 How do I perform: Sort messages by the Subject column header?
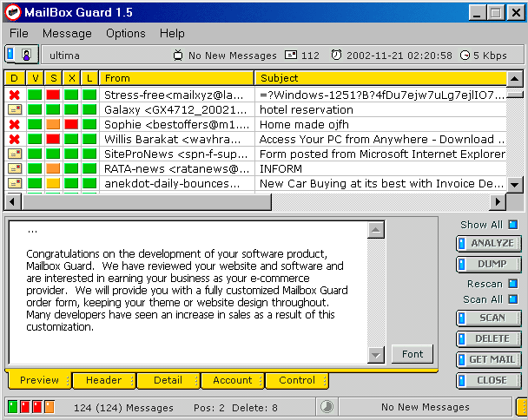[x=380, y=78]
